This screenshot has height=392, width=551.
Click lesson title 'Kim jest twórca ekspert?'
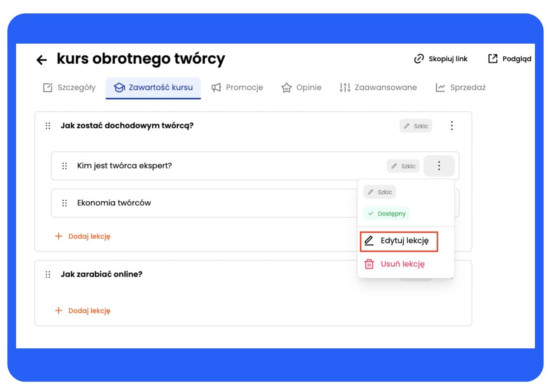pyautogui.click(x=124, y=166)
